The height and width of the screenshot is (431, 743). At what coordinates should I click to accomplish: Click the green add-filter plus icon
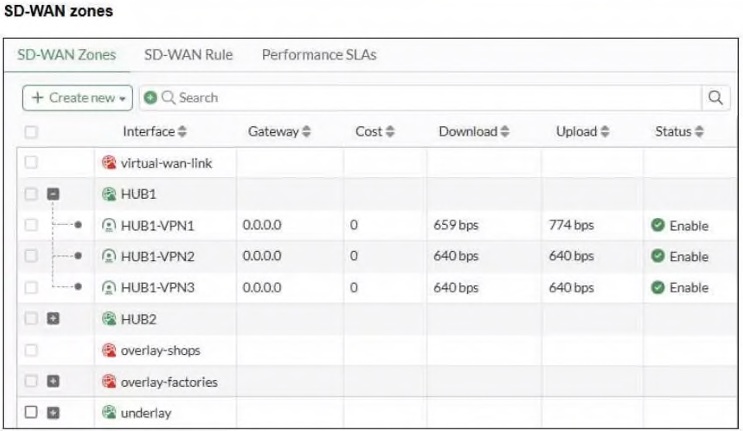pos(151,98)
